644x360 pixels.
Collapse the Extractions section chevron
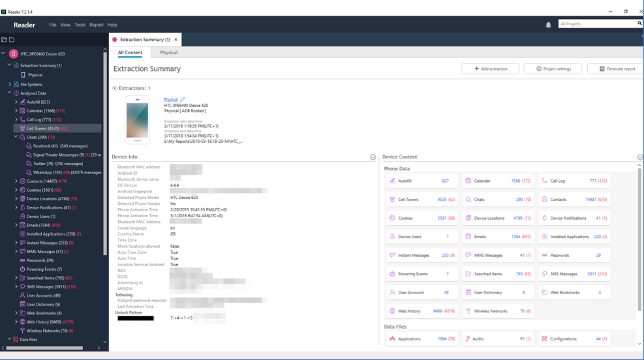point(115,88)
